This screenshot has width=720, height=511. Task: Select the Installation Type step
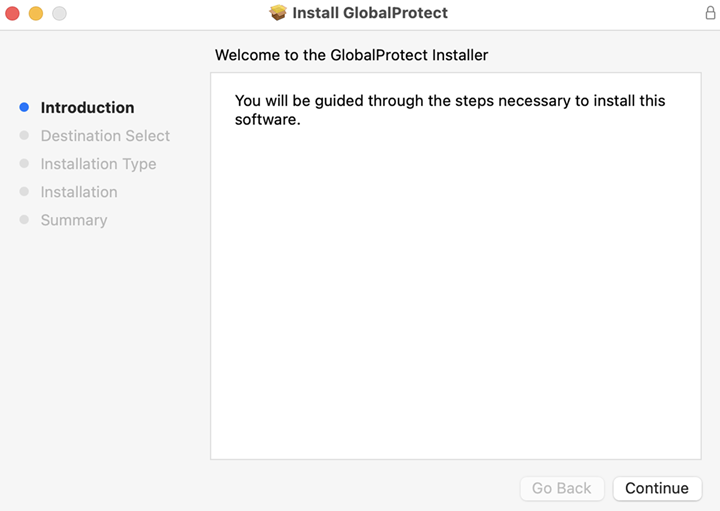click(98, 163)
